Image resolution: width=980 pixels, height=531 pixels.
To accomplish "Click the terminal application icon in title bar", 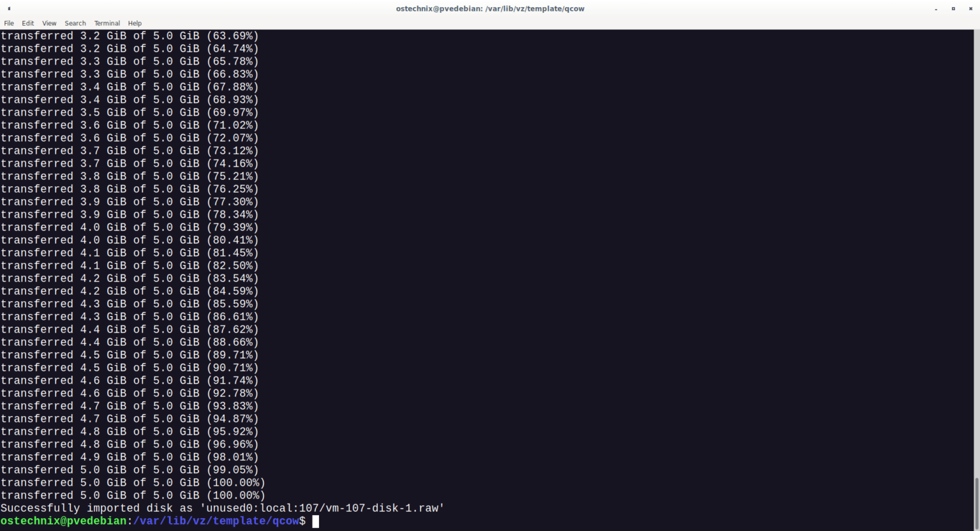I will coord(9,8).
